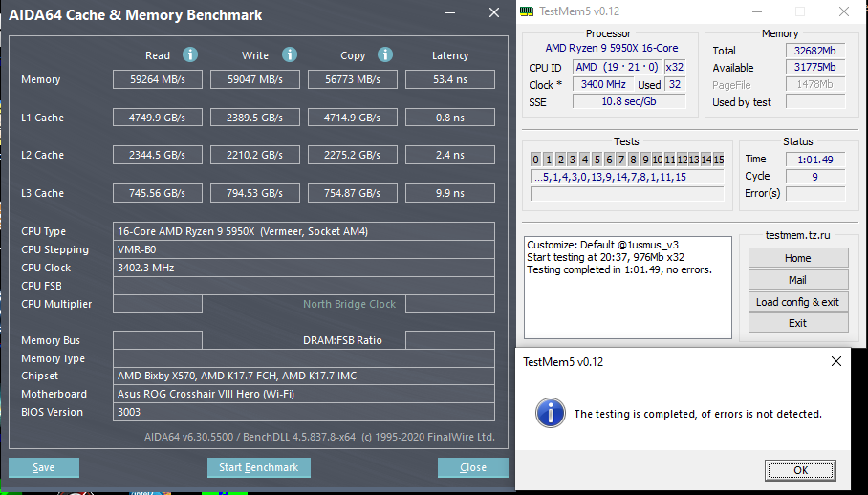Minimize the TestMem5 window
Image resolution: width=868 pixels, height=495 pixels.
click(757, 11)
